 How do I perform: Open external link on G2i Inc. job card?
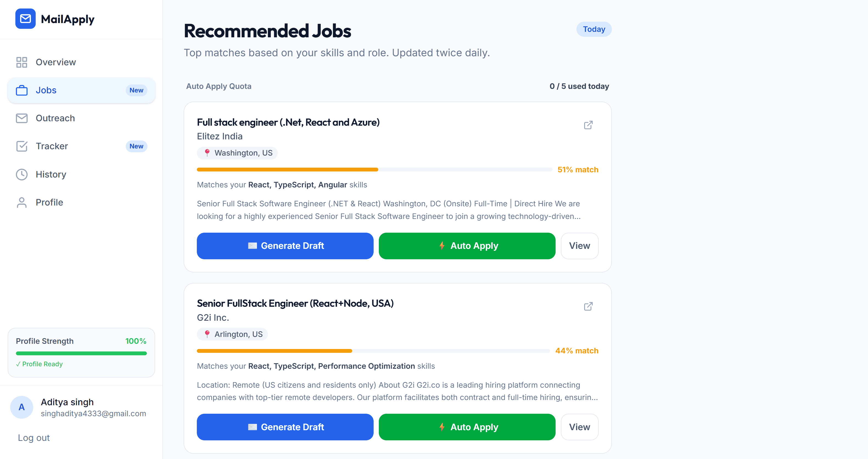588,306
